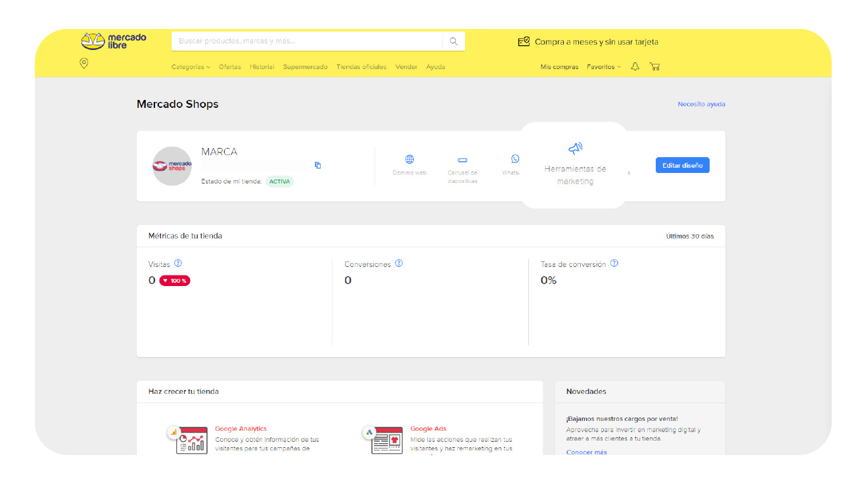Open Ayuda in the navigation
Screen dimensions: 868x484
coord(436,67)
